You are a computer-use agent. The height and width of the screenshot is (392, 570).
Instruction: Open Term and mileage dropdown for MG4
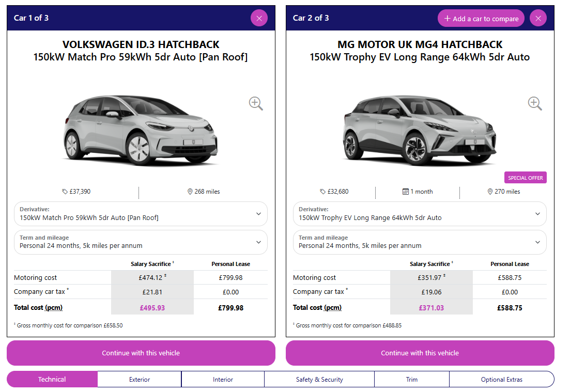tap(420, 242)
